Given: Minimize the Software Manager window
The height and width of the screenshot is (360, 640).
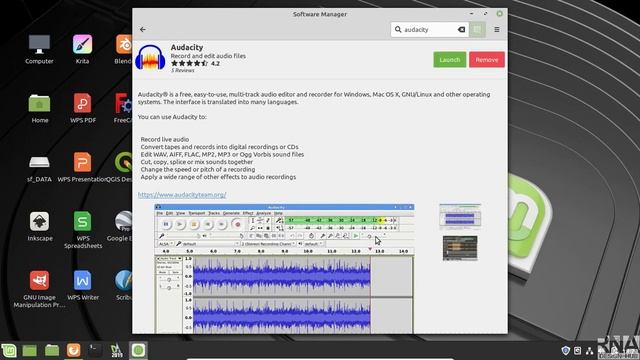Looking at the screenshot, I should [x=471, y=14].
